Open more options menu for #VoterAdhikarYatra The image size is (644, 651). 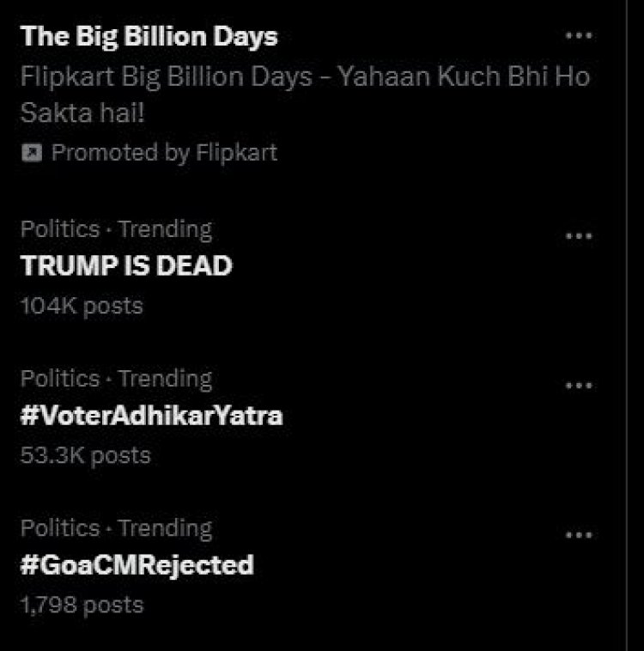(579, 386)
